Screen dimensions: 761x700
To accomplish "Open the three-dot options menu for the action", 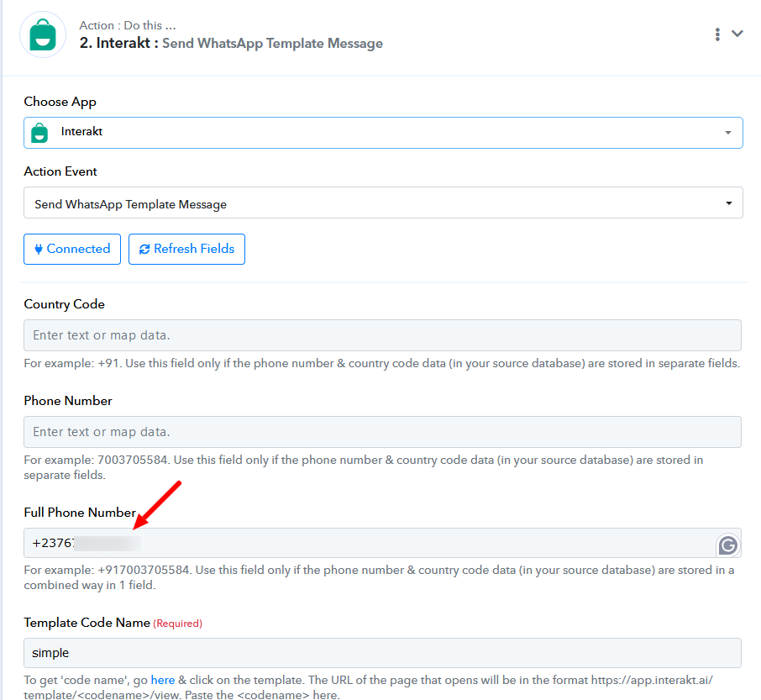I will coord(717,34).
